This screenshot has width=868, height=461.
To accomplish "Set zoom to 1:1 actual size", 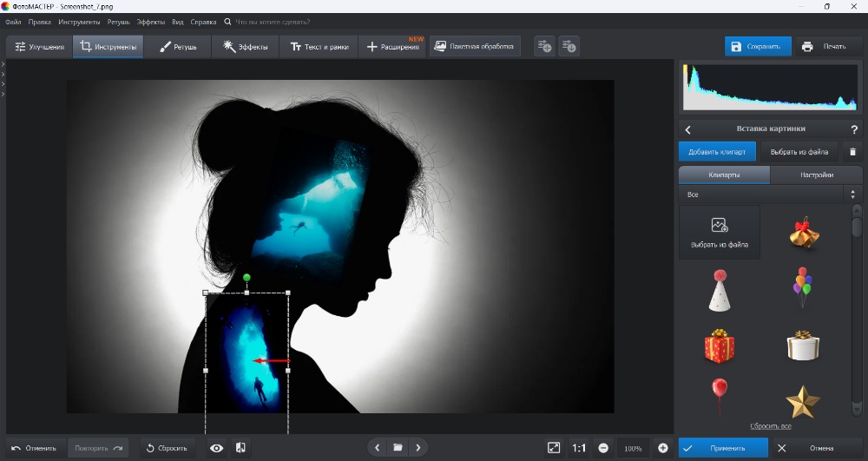I will (579, 448).
